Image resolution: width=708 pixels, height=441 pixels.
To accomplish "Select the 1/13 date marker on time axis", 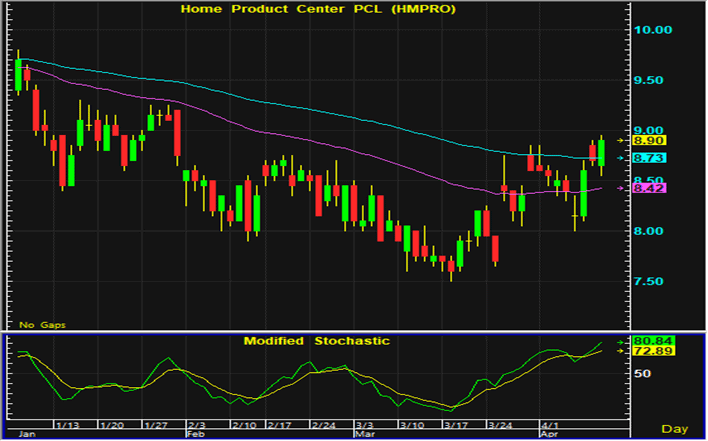I will [x=67, y=425].
